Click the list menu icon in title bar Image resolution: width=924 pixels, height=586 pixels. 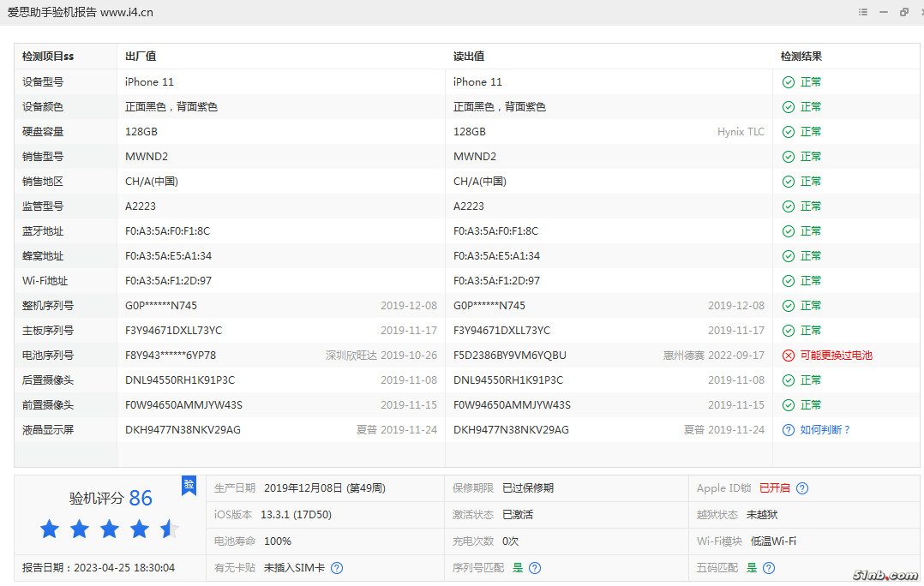click(x=862, y=12)
